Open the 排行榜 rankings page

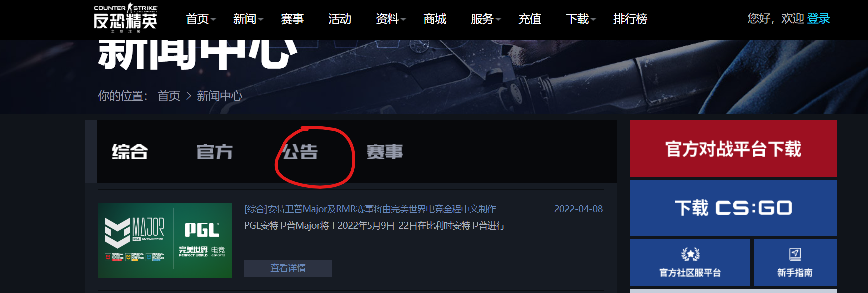630,19
